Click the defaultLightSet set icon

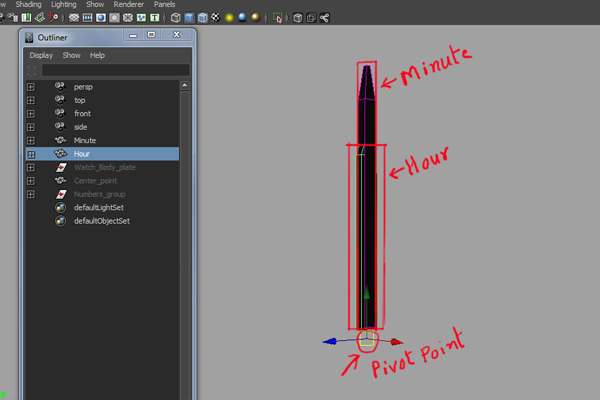point(60,207)
